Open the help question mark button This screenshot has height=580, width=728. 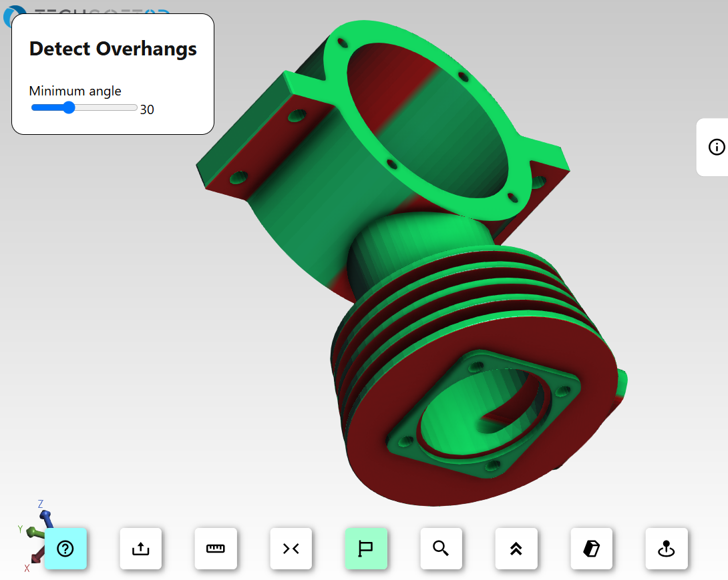point(65,549)
